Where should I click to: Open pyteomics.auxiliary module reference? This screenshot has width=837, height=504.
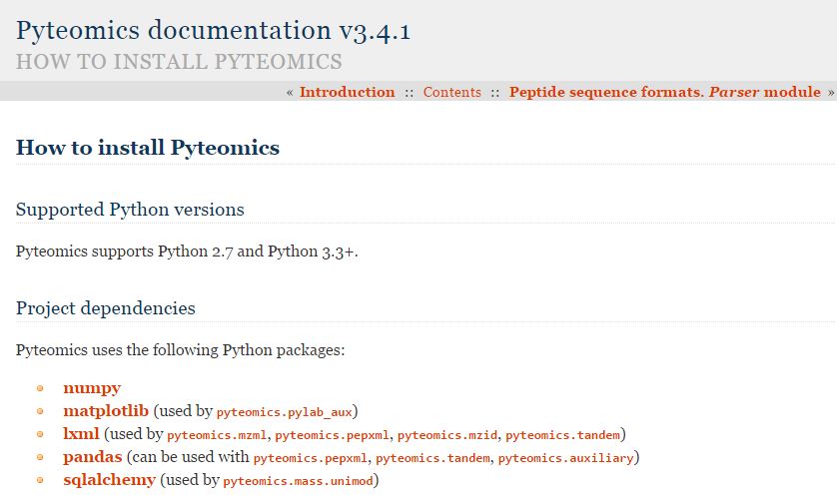[x=566, y=458]
